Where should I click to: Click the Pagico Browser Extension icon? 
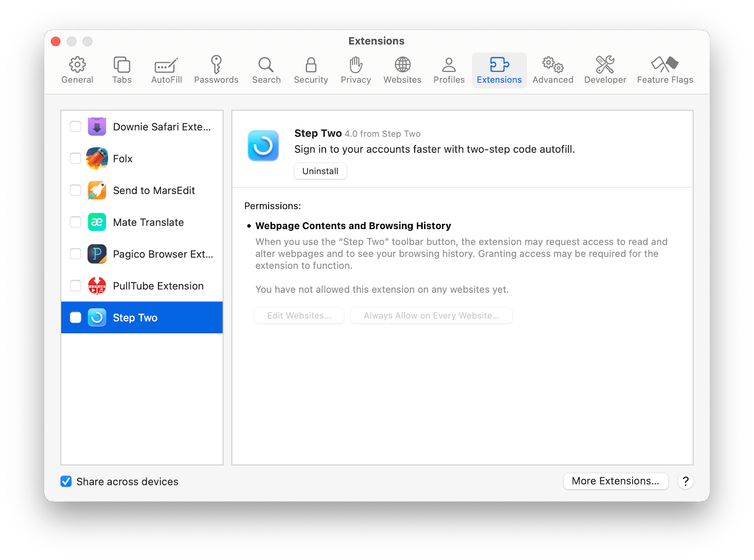pyautogui.click(x=97, y=254)
